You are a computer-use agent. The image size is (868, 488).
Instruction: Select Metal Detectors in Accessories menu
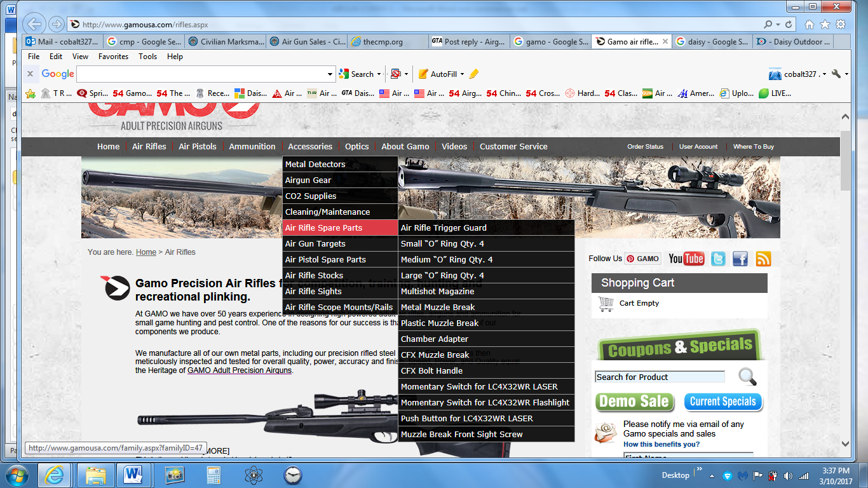(x=341, y=164)
